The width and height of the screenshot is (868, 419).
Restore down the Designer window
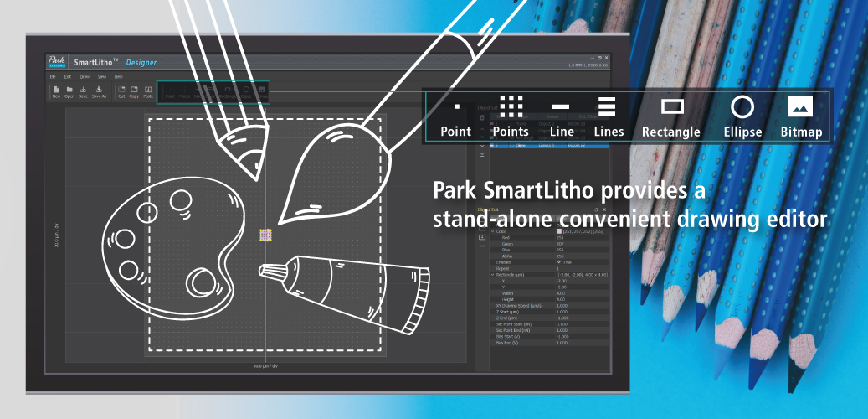click(600, 58)
